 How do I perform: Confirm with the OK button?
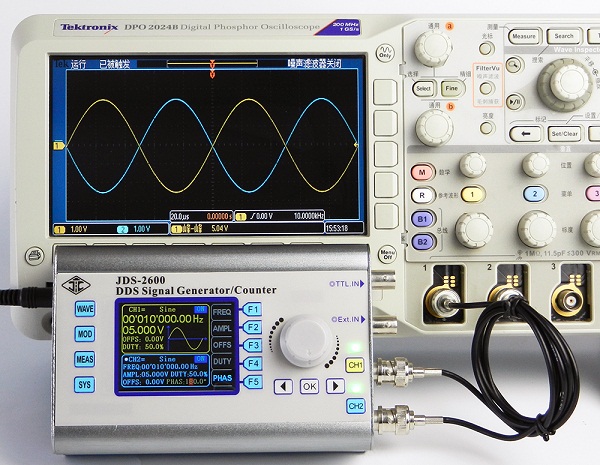pyautogui.click(x=309, y=387)
